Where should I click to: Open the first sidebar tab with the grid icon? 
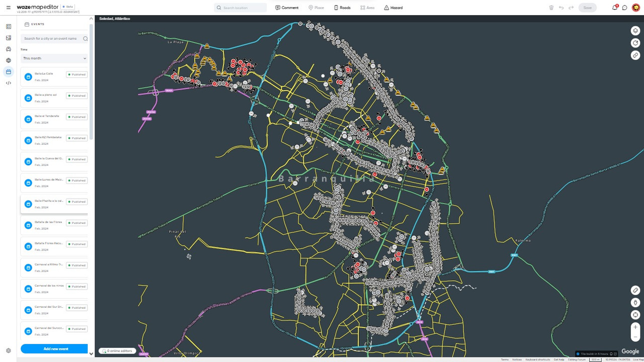[x=9, y=26]
